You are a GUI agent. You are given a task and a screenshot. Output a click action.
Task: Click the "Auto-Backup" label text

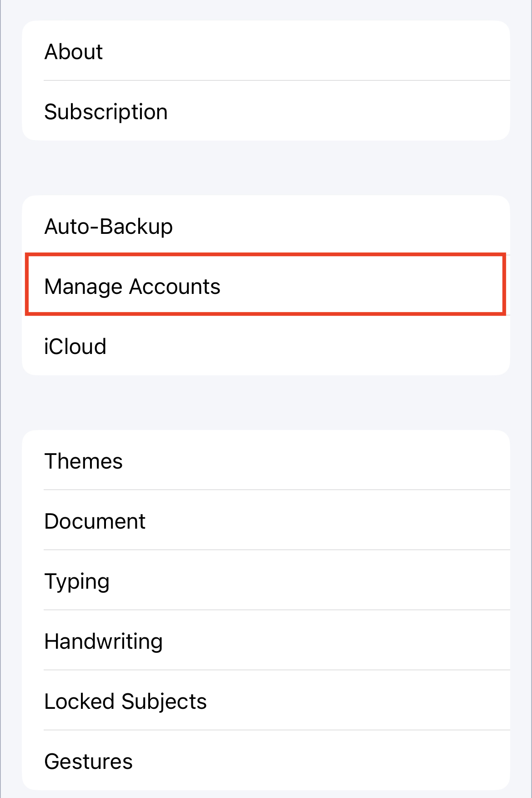tap(109, 227)
